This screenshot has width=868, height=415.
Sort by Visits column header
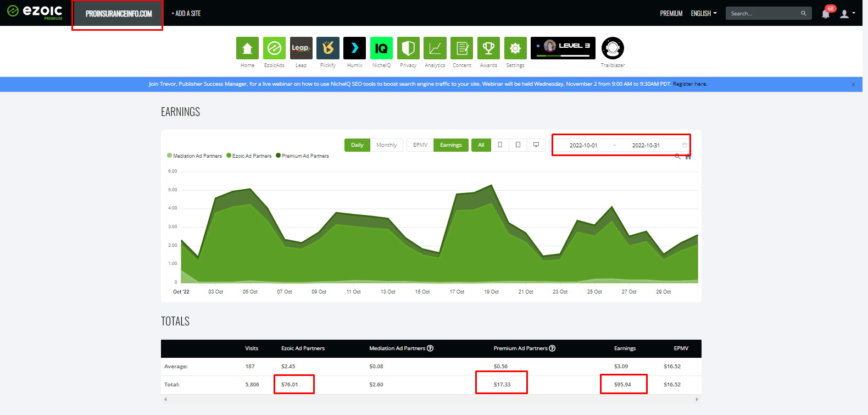pos(252,348)
